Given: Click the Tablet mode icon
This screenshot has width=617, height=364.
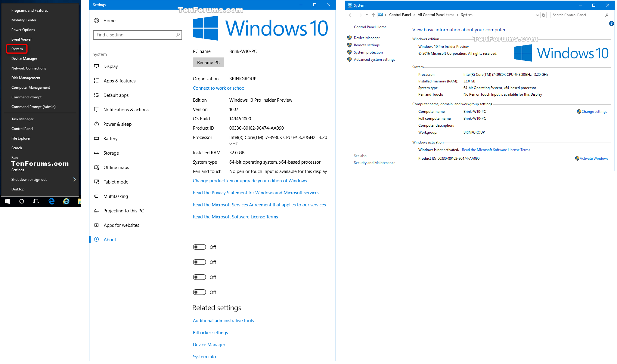Looking at the screenshot, I should click(97, 182).
